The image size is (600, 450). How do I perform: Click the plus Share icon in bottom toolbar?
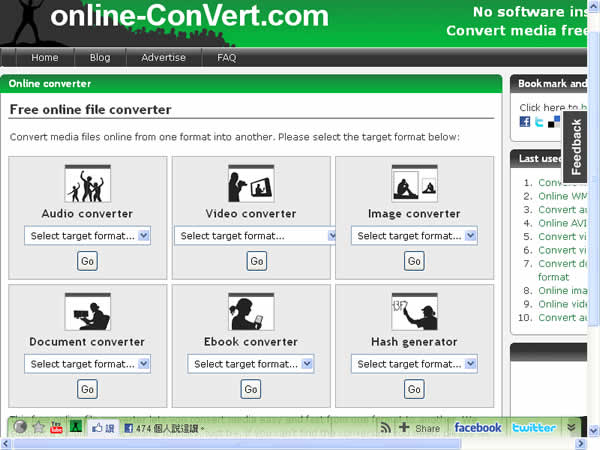[x=419, y=427]
